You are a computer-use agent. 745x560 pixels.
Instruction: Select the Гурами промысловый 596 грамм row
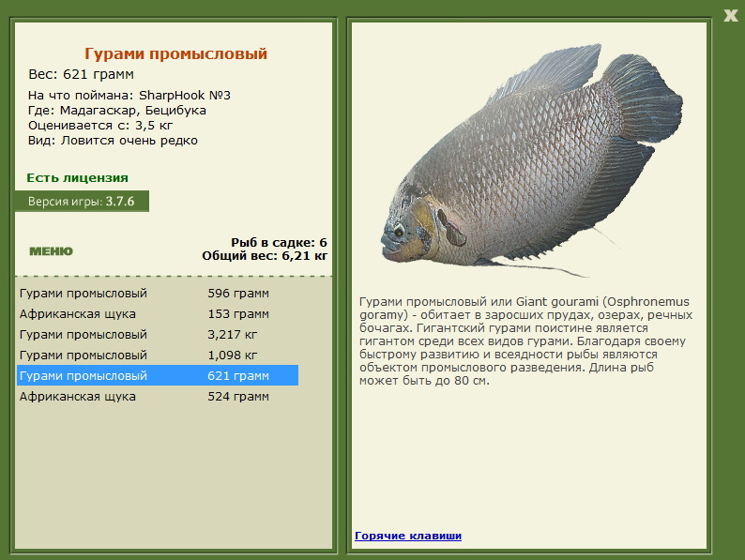tap(158, 293)
